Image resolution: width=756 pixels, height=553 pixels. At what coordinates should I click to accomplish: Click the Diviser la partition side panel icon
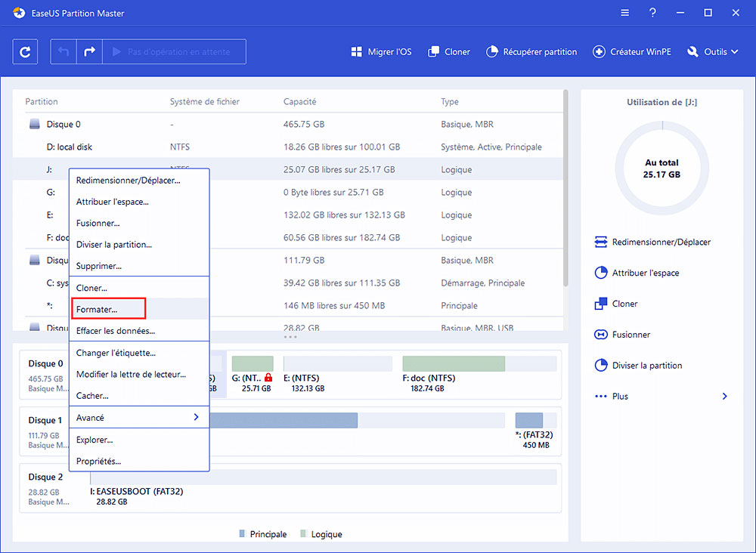[x=601, y=365]
